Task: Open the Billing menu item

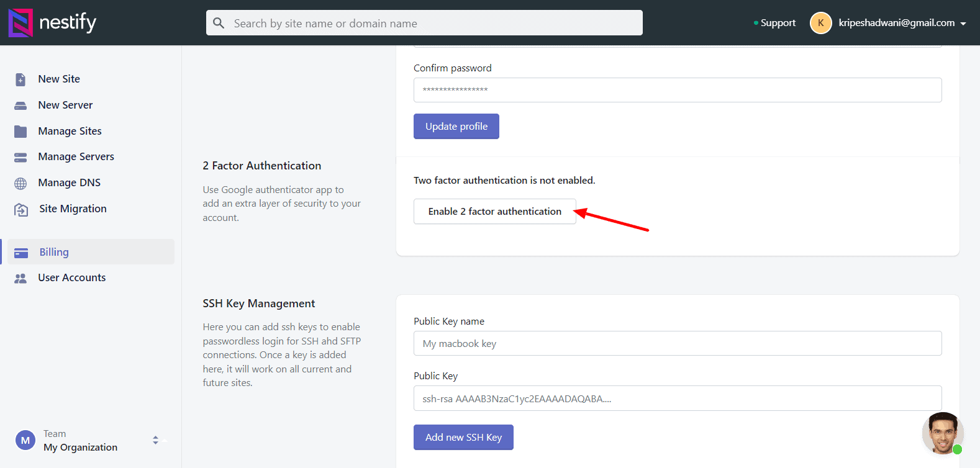Action: click(x=54, y=252)
